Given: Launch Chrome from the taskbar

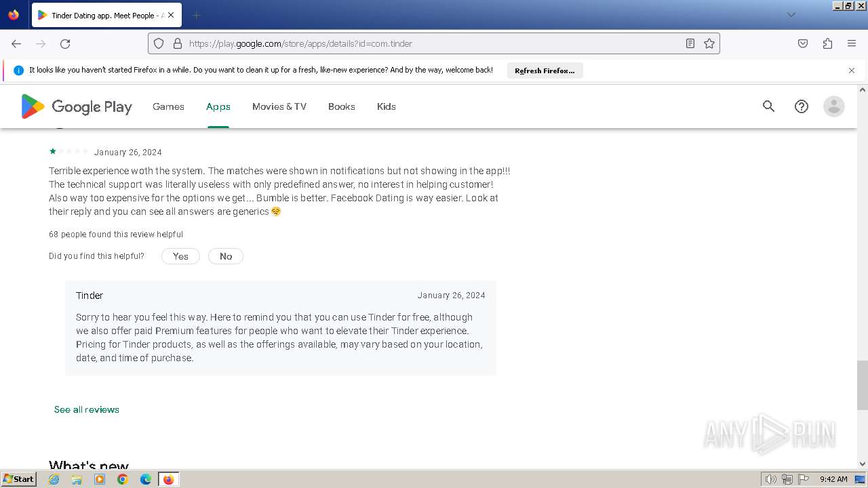Looking at the screenshot, I should (123, 479).
